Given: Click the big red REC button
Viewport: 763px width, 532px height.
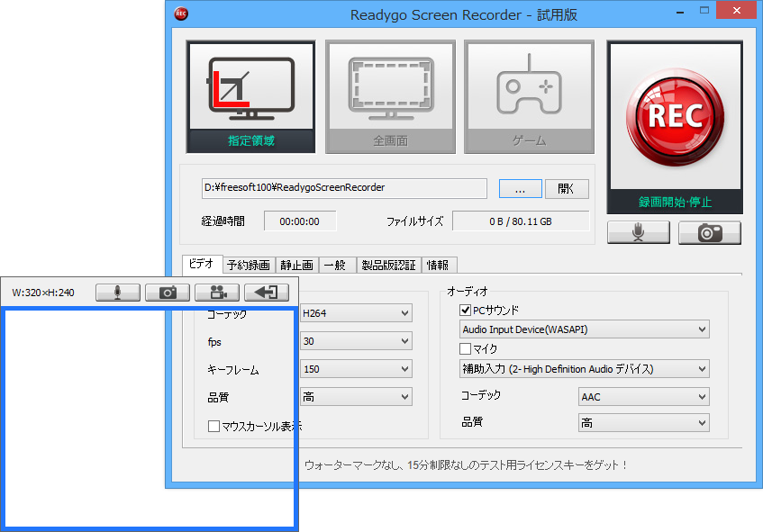Looking at the screenshot, I should [x=675, y=117].
